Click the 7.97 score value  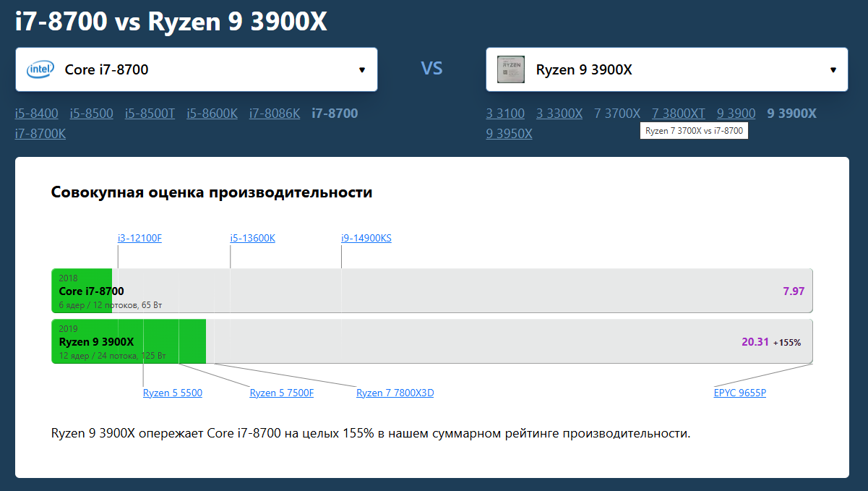[x=794, y=291]
